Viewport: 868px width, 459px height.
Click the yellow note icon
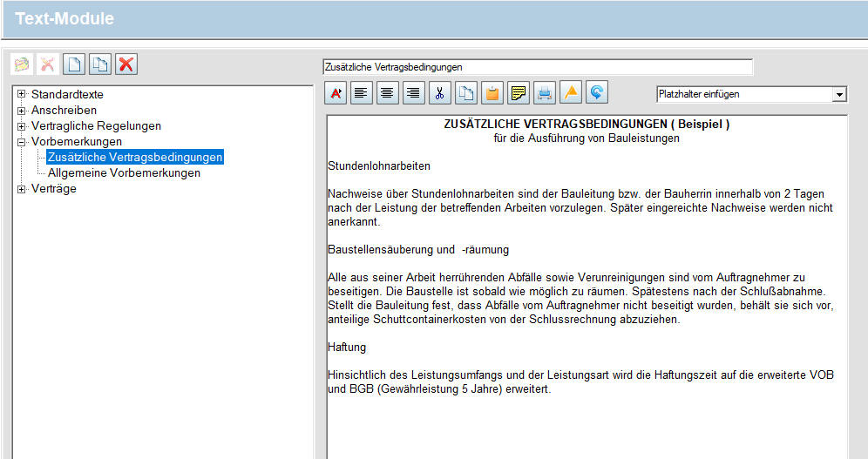pyautogui.click(x=519, y=93)
